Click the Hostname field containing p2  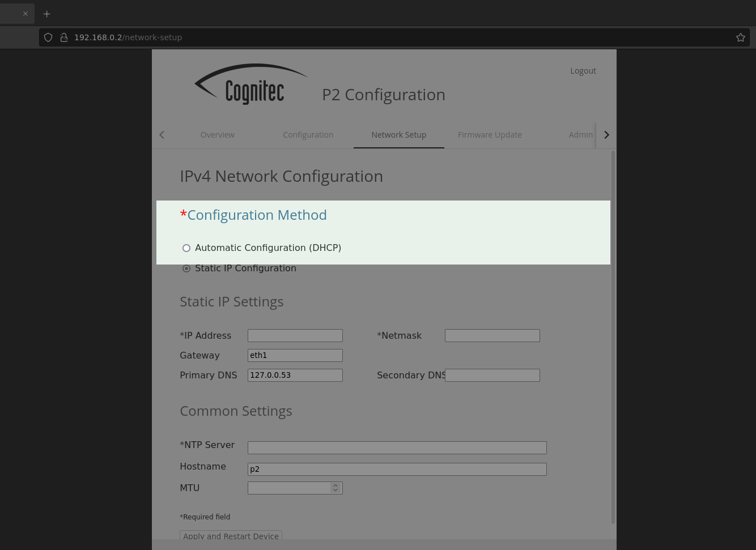pos(397,469)
